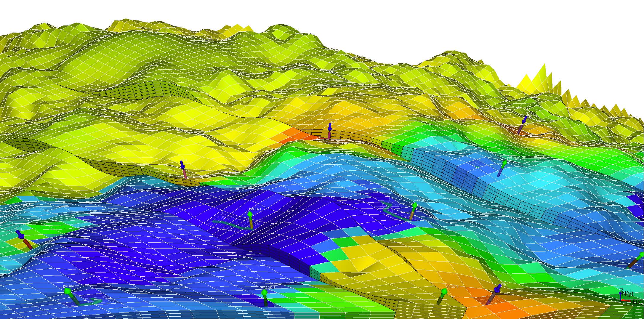Viewport: 644px width, 319px height.
Task: Click the PROD-5 text label
Action: [x=269, y=288]
